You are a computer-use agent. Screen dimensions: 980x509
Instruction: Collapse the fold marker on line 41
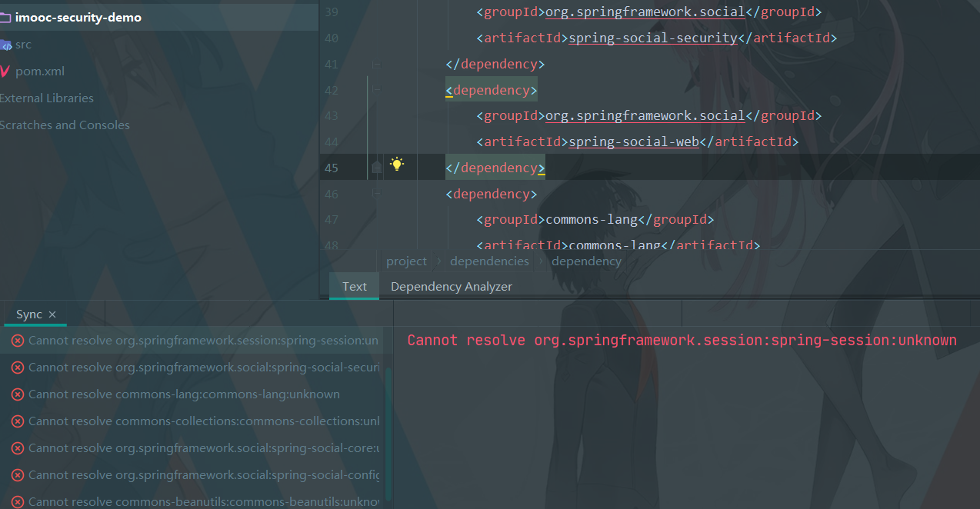click(376, 64)
